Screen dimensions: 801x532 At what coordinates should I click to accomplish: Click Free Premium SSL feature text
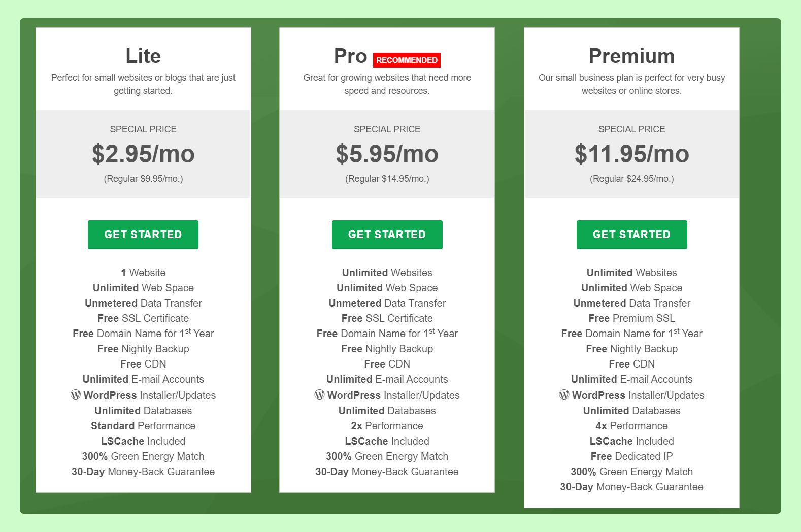[631, 318]
